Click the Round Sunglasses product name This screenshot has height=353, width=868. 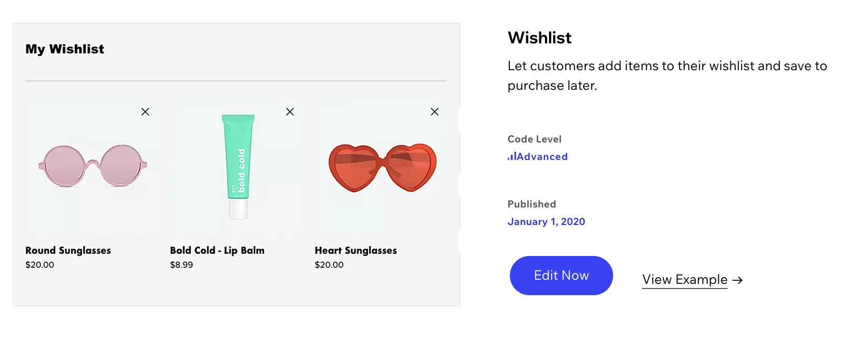pos(68,250)
